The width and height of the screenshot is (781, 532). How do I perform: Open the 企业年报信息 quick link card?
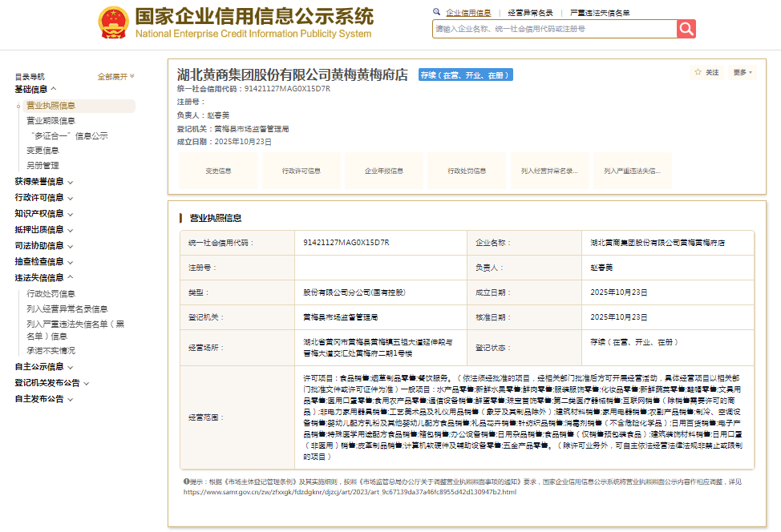[384, 171]
